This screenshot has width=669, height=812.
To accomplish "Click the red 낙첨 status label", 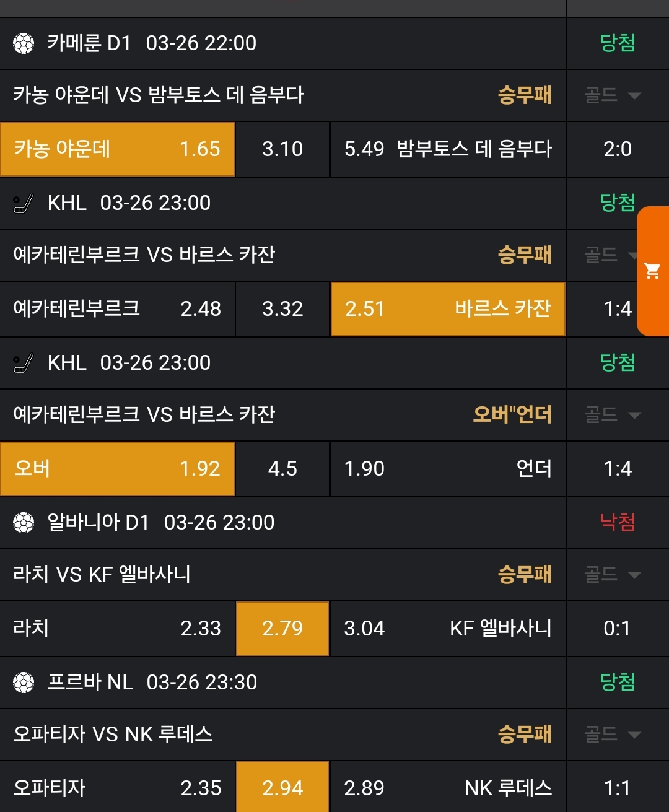I will 617,523.
